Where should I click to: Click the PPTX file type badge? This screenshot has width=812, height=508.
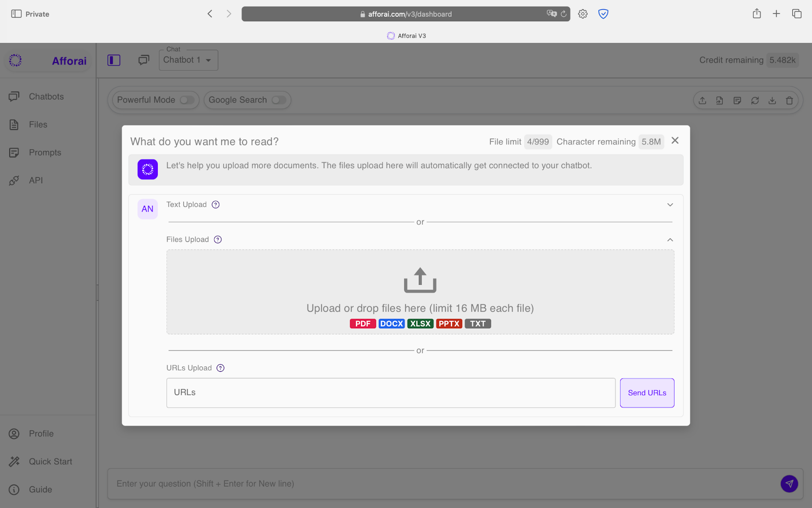[x=449, y=324]
